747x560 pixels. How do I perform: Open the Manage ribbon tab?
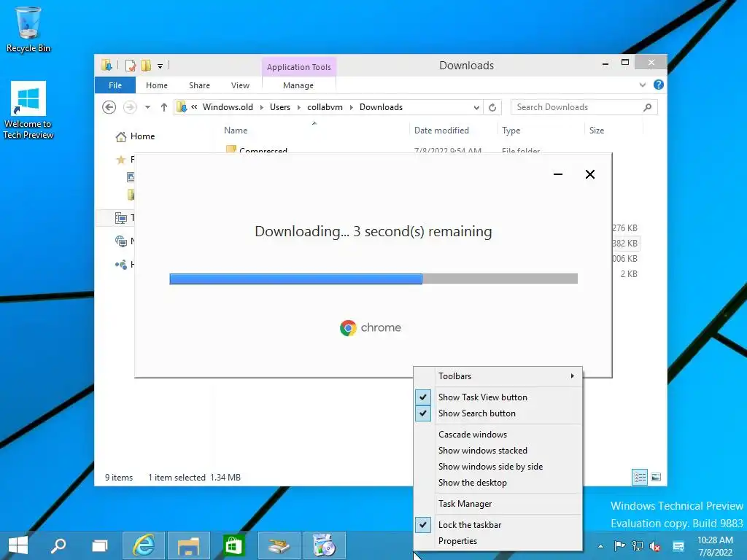[298, 85]
